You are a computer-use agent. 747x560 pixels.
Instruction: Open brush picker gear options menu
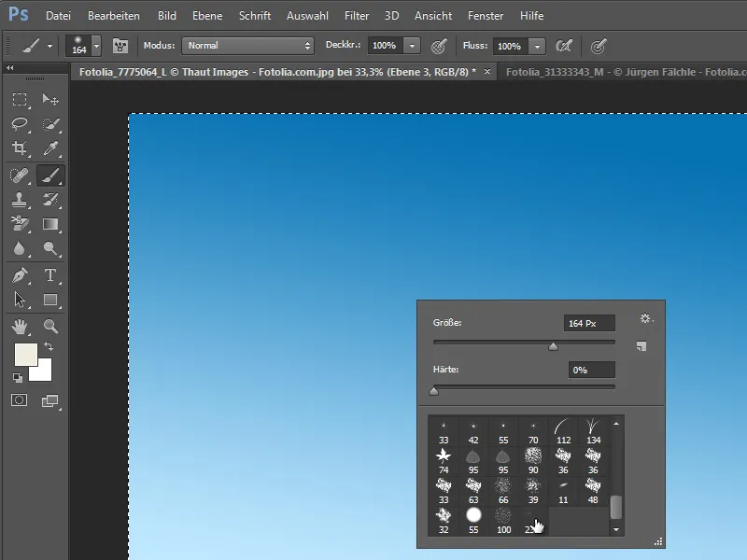(x=646, y=318)
